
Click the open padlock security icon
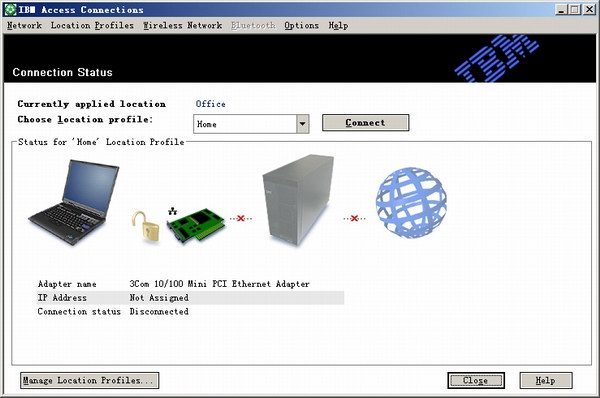(145, 226)
